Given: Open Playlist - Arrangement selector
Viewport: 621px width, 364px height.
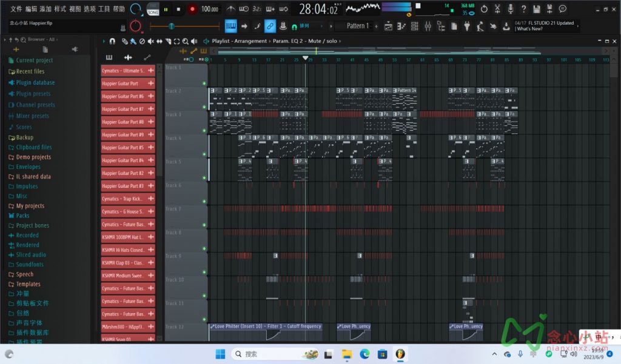Looking at the screenshot, I should point(239,41).
